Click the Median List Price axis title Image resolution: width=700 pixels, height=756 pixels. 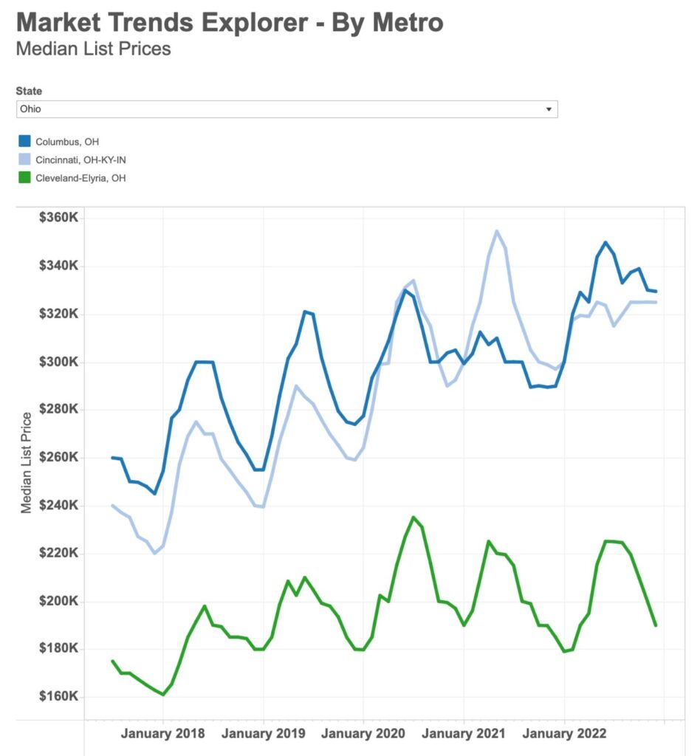click(27, 463)
